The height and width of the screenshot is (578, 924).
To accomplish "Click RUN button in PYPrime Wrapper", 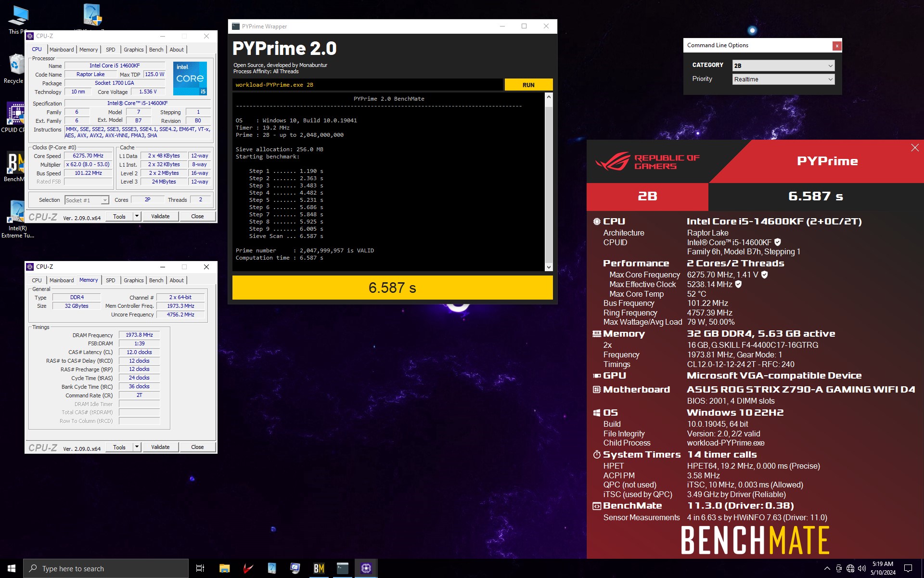I will pyautogui.click(x=528, y=85).
